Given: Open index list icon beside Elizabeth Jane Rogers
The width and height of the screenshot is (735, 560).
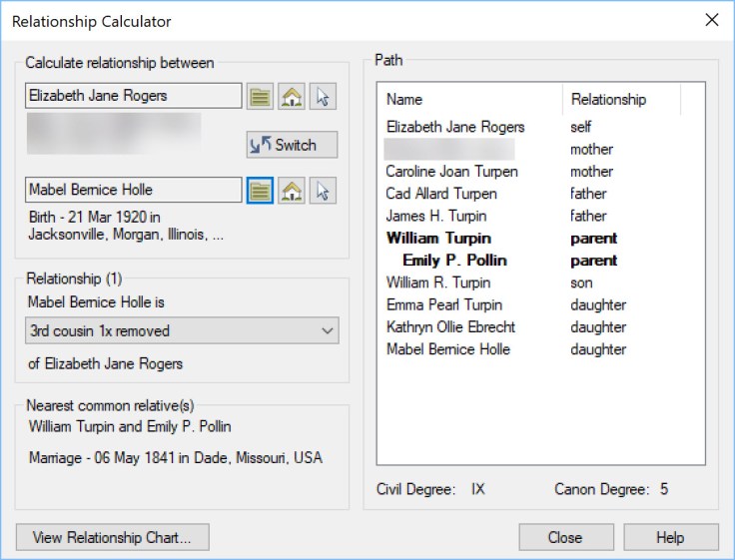Looking at the screenshot, I should (260, 97).
